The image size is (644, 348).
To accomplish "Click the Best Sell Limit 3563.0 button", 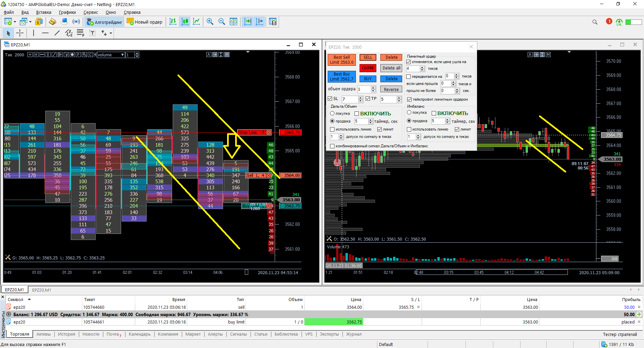I will (x=341, y=60).
